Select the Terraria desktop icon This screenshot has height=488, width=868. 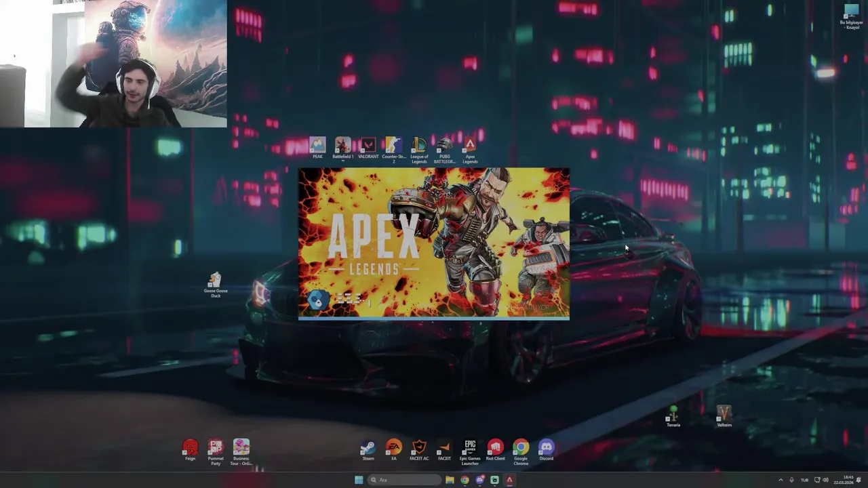pos(673,417)
